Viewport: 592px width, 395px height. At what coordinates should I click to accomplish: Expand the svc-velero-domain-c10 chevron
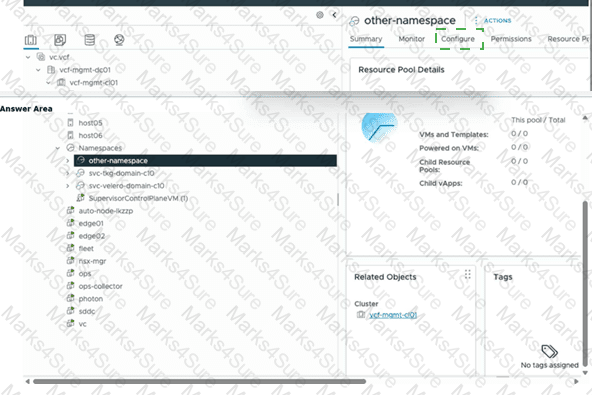tap(68, 186)
